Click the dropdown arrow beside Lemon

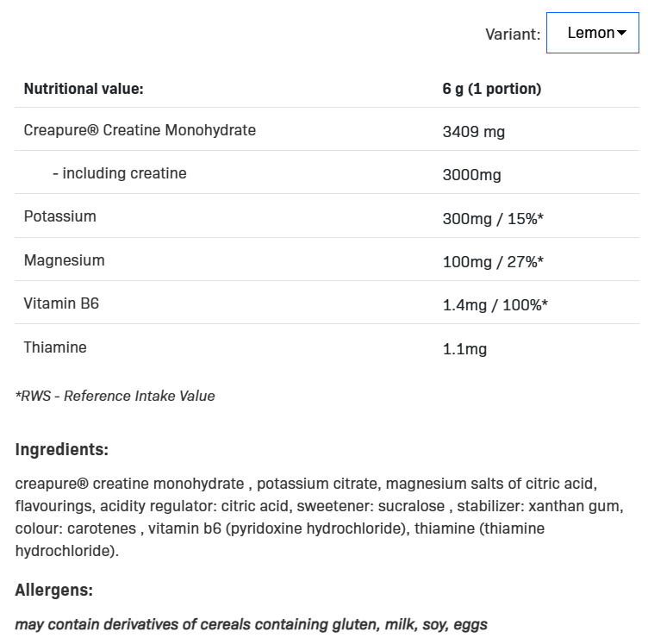click(x=621, y=33)
